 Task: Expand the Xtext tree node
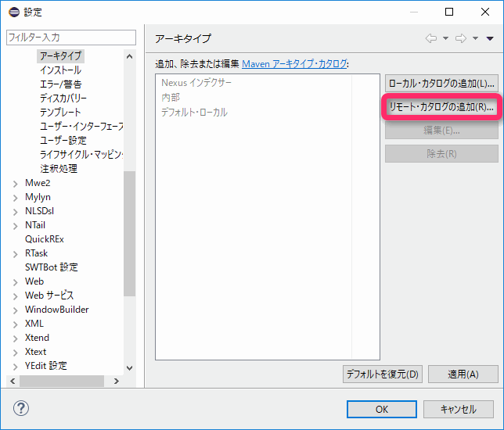[15, 353]
